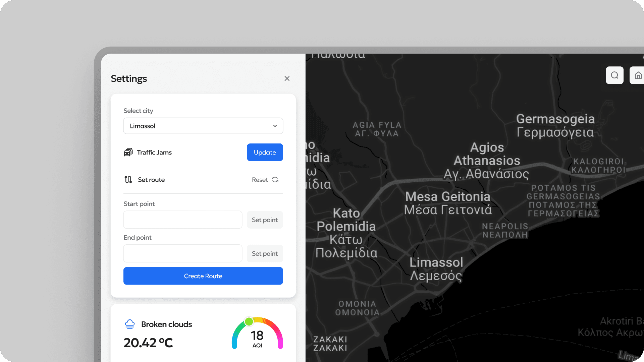Click the Germasogeia label on map
644x362 pixels.
pos(555,119)
